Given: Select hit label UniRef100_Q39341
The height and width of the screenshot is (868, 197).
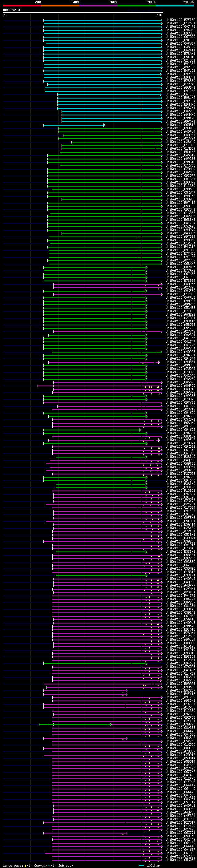Looking at the screenshot, I should click(x=180, y=538).
